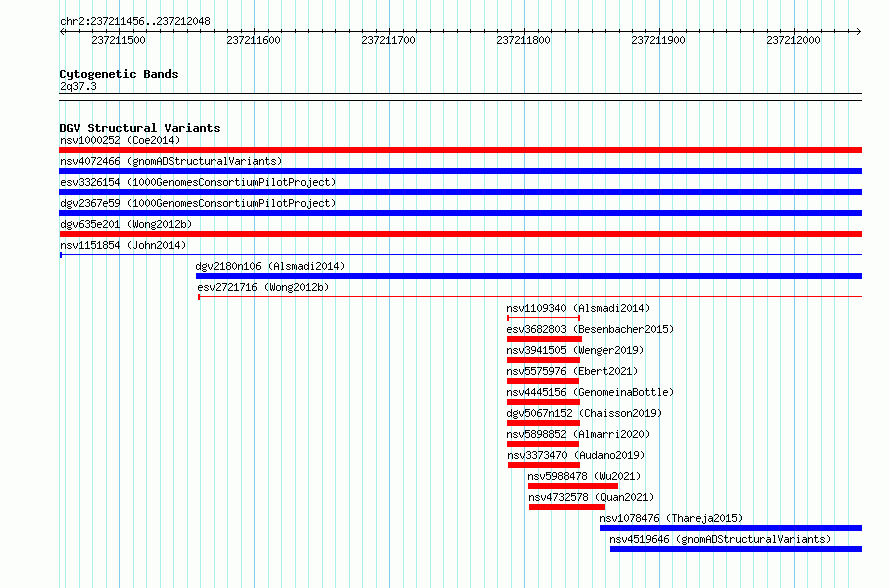This screenshot has height=588, width=890.
Task: Click the red nsv3941505 Wenger2019 bar
Action: click(543, 360)
